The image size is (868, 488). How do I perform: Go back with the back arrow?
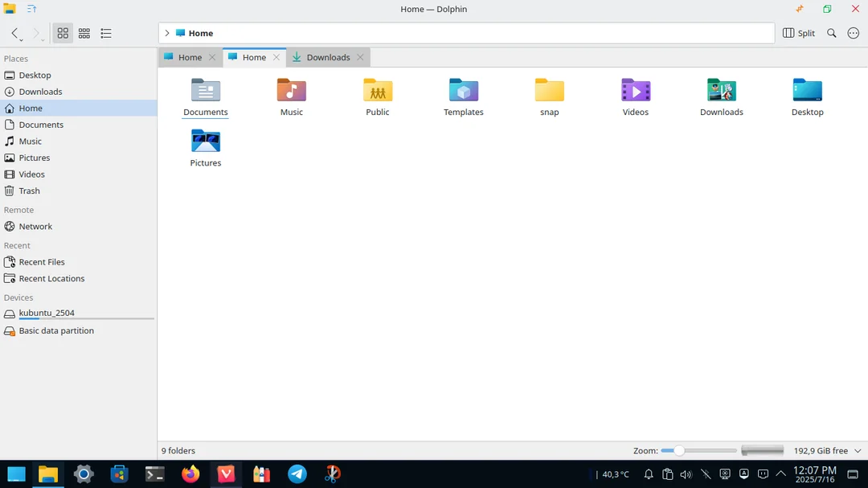(x=15, y=33)
